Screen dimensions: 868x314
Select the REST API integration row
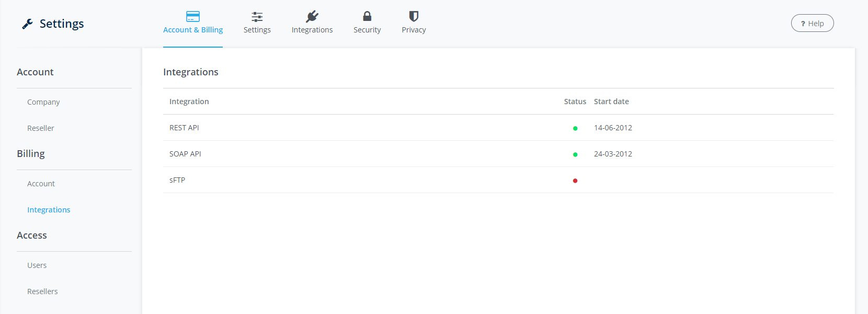click(x=184, y=128)
